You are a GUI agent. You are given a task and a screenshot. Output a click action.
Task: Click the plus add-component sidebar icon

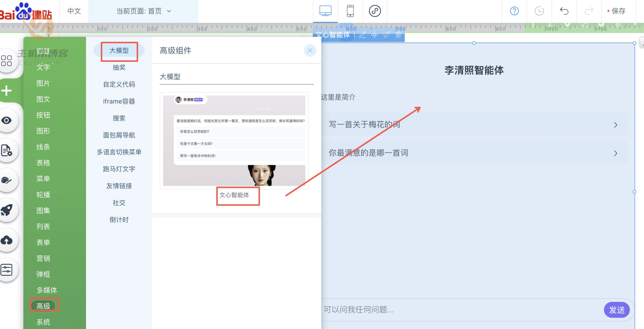(x=6, y=91)
